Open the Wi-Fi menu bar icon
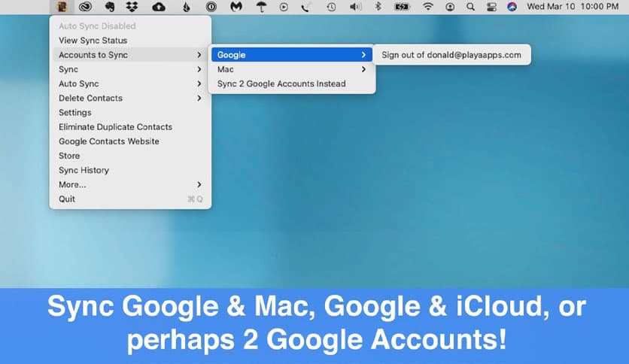629x364 pixels. (x=428, y=7)
